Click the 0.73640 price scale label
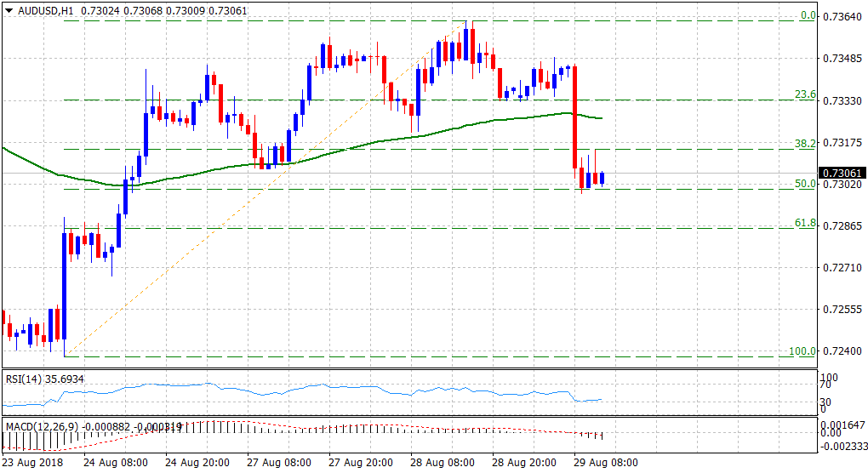 tap(842, 16)
